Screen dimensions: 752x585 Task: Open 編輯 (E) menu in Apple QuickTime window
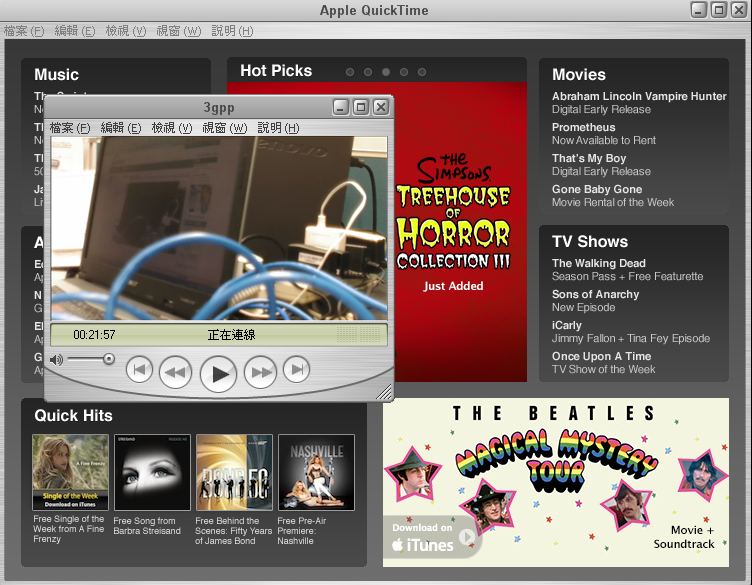pyautogui.click(x=75, y=31)
